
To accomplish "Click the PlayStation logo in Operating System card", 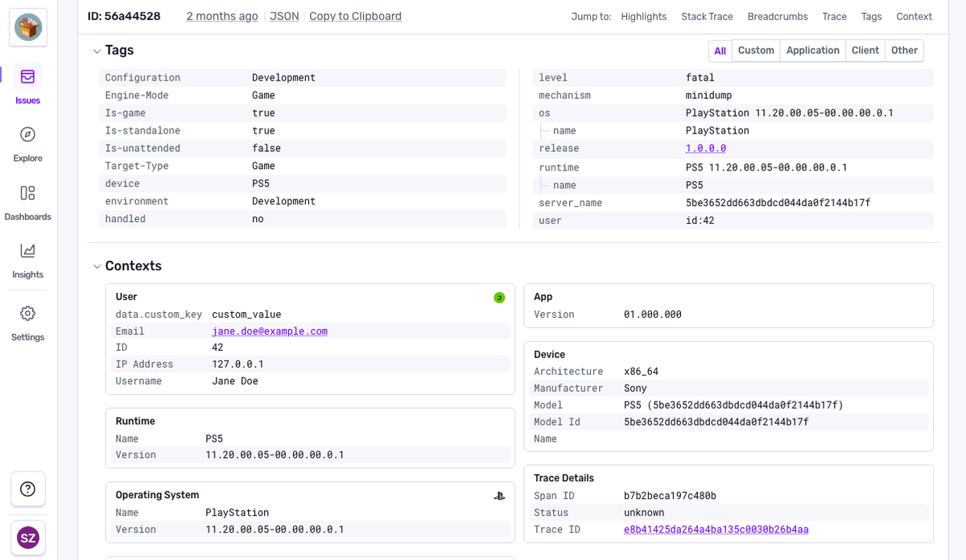I will (x=499, y=496).
